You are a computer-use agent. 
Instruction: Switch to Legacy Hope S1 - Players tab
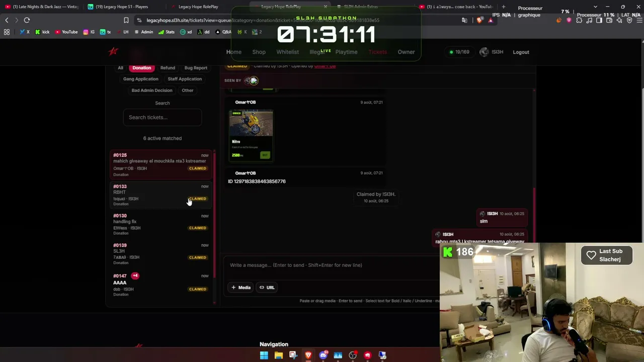pos(123,7)
